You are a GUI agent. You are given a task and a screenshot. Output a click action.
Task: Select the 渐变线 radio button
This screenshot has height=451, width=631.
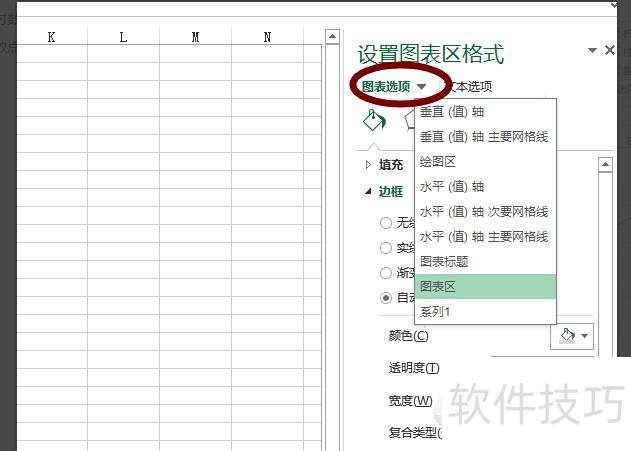pos(386,273)
